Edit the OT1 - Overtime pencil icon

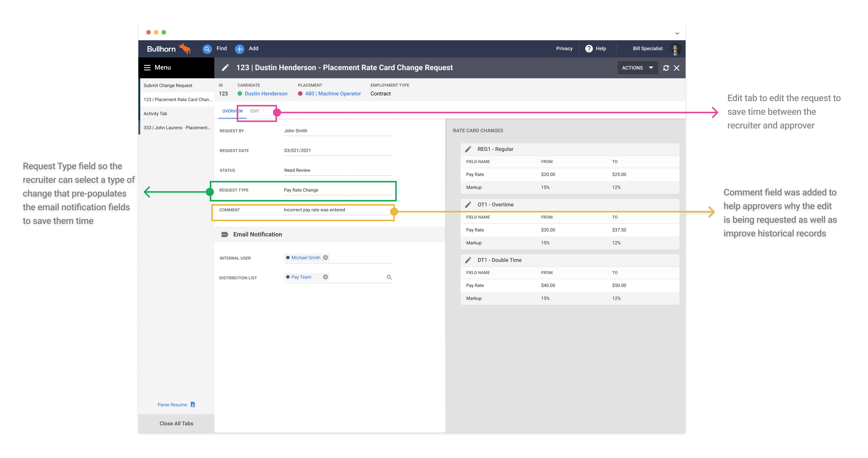coord(468,204)
